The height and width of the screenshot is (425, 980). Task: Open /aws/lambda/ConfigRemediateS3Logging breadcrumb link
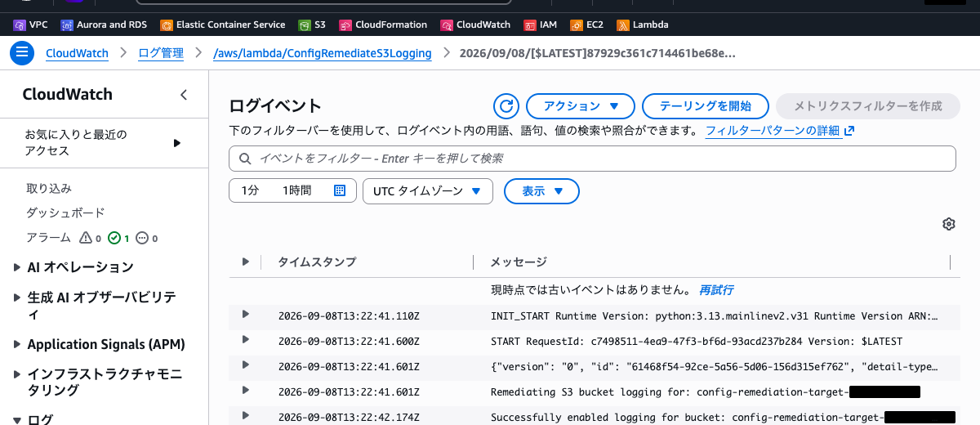[322, 53]
